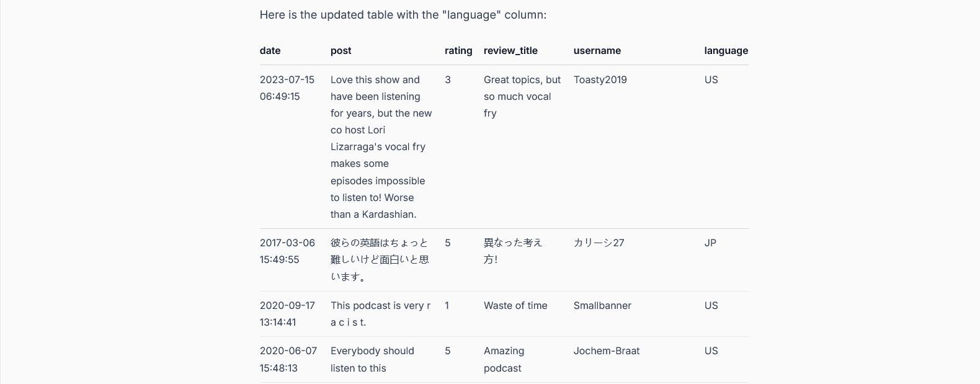The height and width of the screenshot is (384, 980).
Task: Click the date 2023-07-15 06:49:15
Action: pyautogui.click(x=287, y=88)
